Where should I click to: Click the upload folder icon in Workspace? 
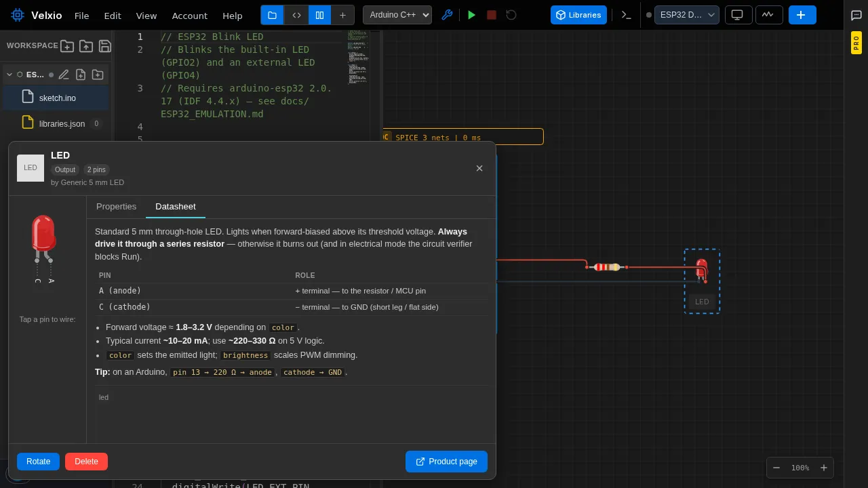(x=86, y=45)
